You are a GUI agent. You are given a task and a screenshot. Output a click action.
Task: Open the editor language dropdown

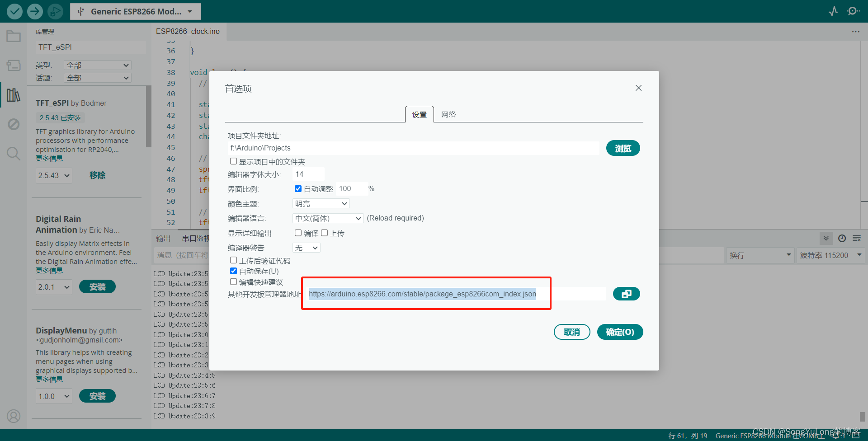(328, 218)
